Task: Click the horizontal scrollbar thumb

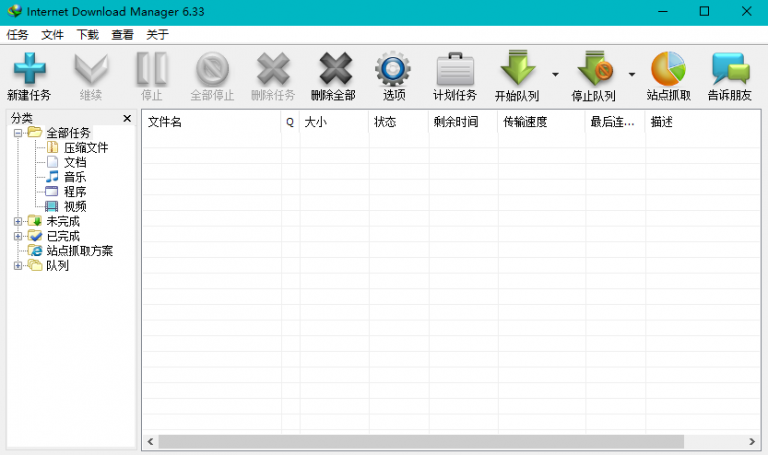Action: pos(421,442)
